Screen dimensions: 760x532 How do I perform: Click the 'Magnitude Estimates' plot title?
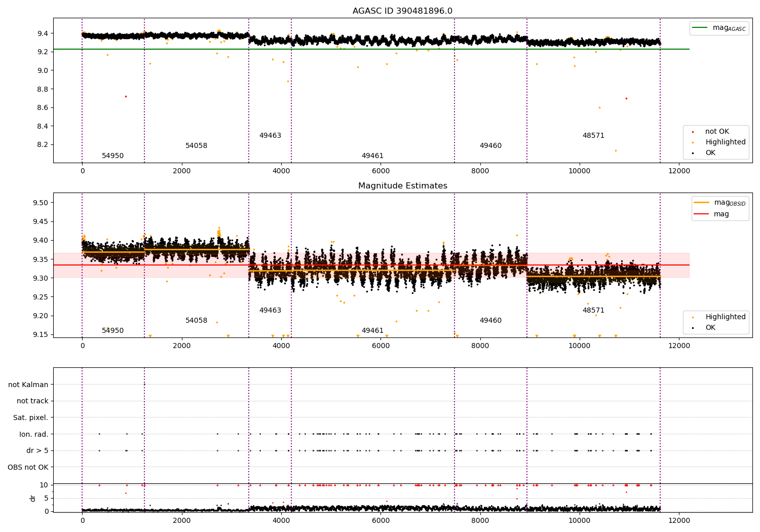point(402,186)
